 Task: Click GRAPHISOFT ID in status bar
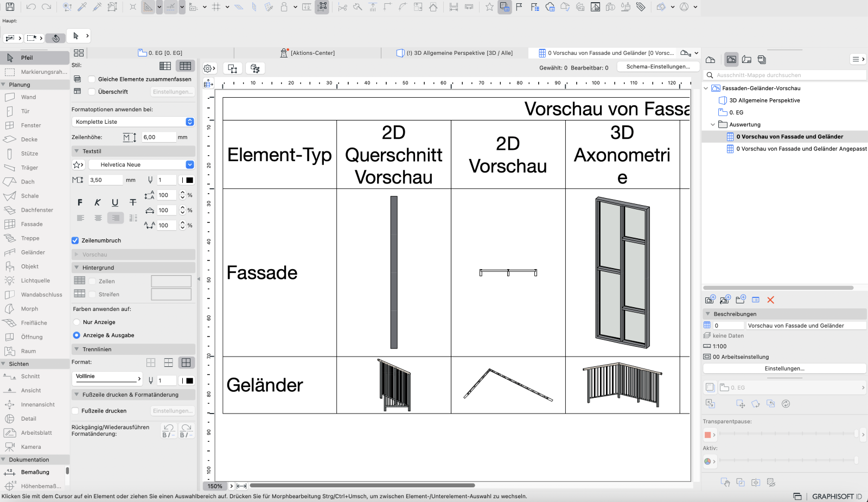coord(837,497)
